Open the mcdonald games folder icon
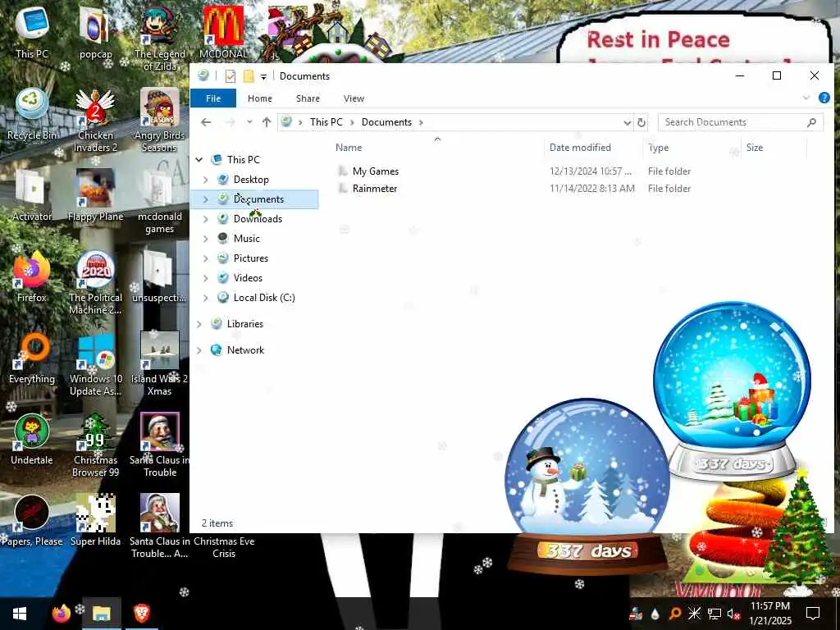Screen dimensions: 840x630 point(160,202)
